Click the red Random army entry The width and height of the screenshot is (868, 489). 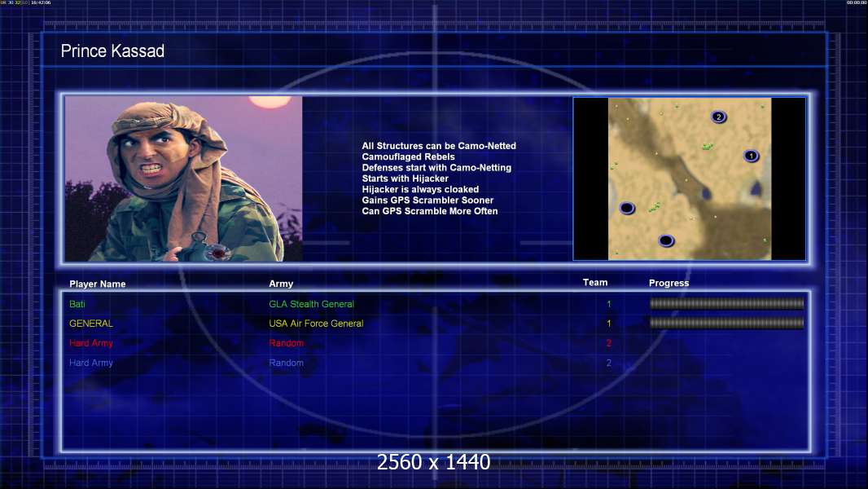(286, 343)
